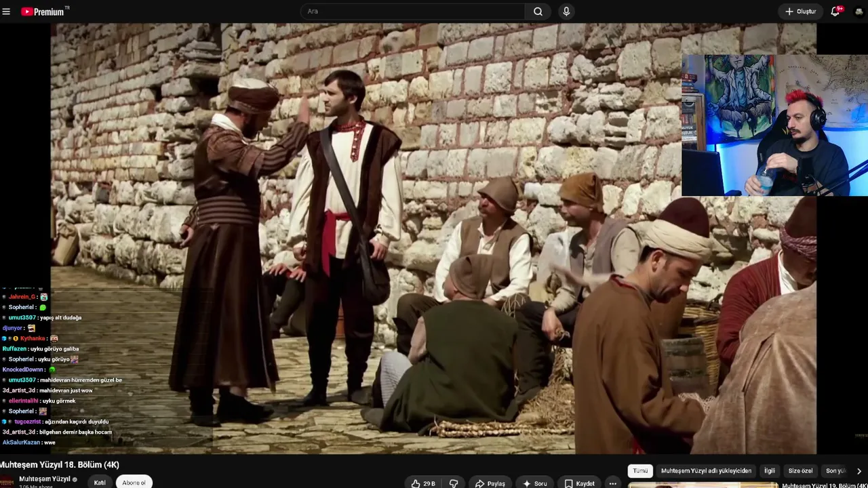The height and width of the screenshot is (488, 868).
Task: Select the Son yüklenenler filter chip
Action: tap(835, 470)
